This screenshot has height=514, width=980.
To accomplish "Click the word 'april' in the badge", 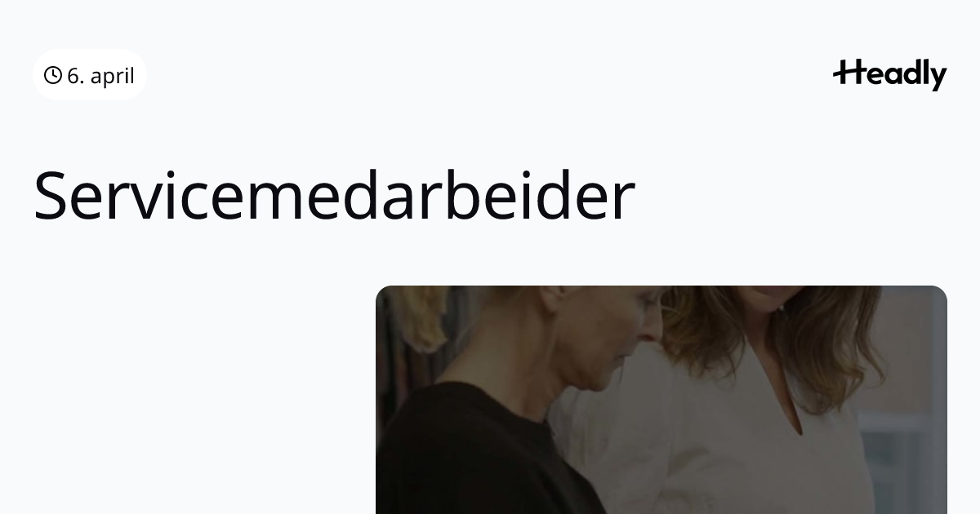I will (112, 77).
